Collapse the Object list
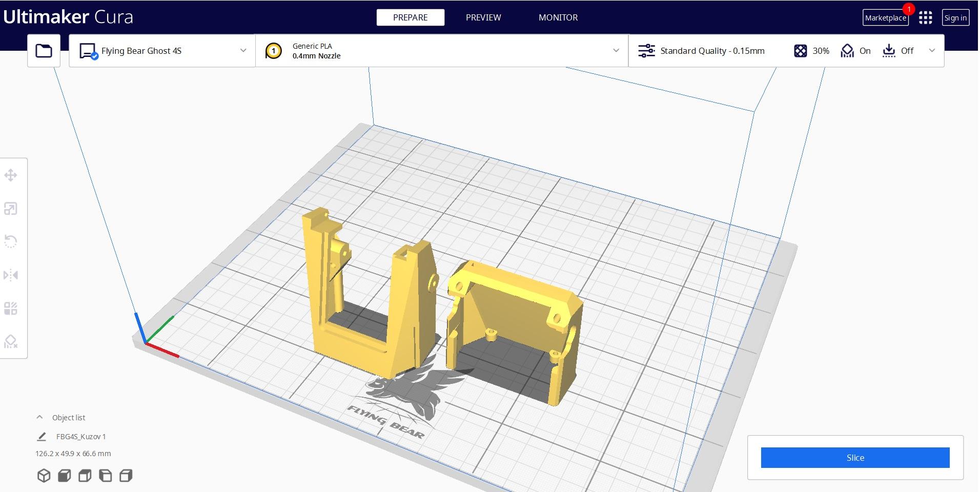The width and height of the screenshot is (980, 492). click(x=39, y=417)
